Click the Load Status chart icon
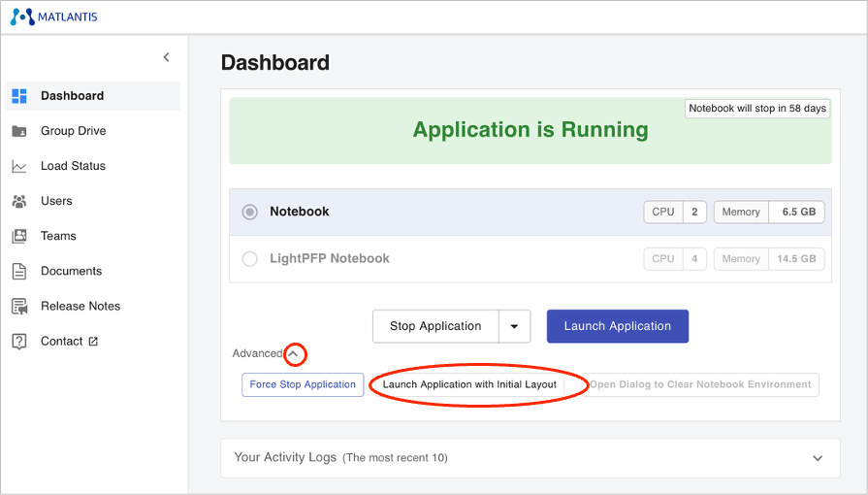The width and height of the screenshot is (868, 495). (x=19, y=166)
